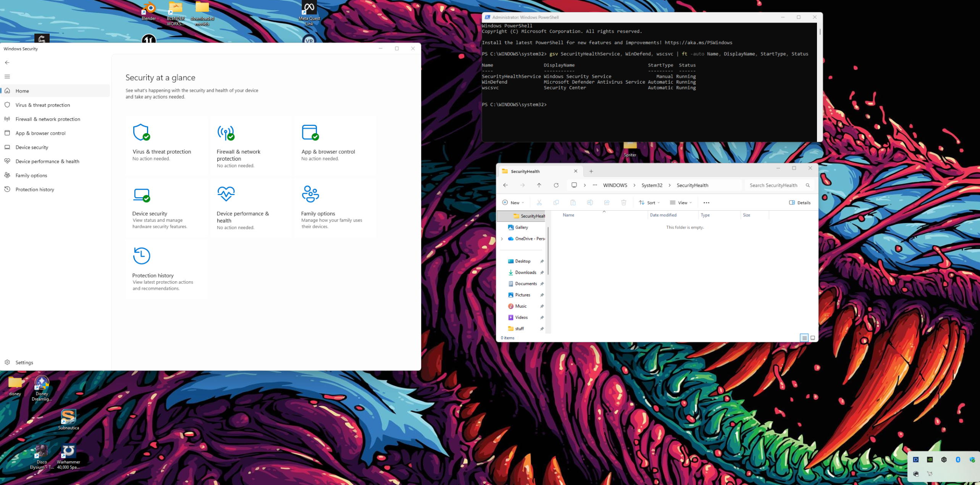The width and height of the screenshot is (980, 485).
Task: Click the hamburger navigation menu icon
Action: (7, 77)
